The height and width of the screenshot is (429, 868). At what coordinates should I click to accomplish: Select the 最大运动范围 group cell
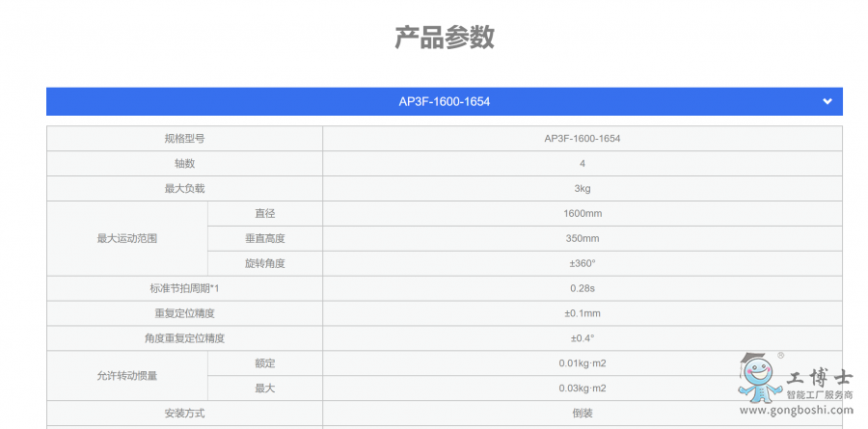pos(126,238)
